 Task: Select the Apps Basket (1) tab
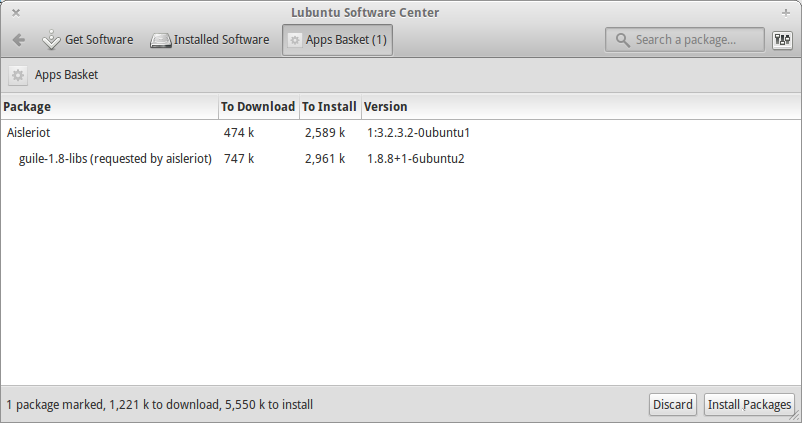point(337,40)
